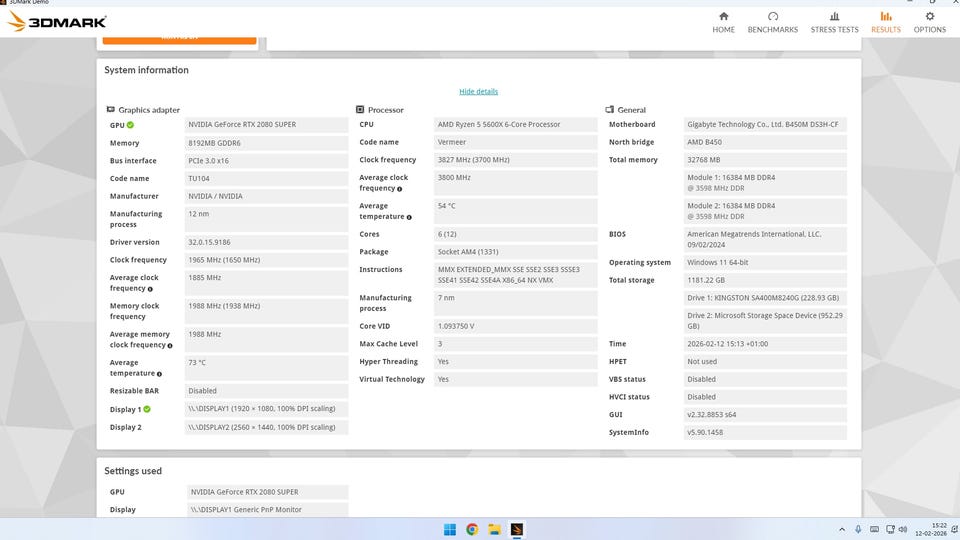Select Drive 1 KINGSTON SA400M8240G entry
The width and height of the screenshot is (960, 540).
click(765, 298)
